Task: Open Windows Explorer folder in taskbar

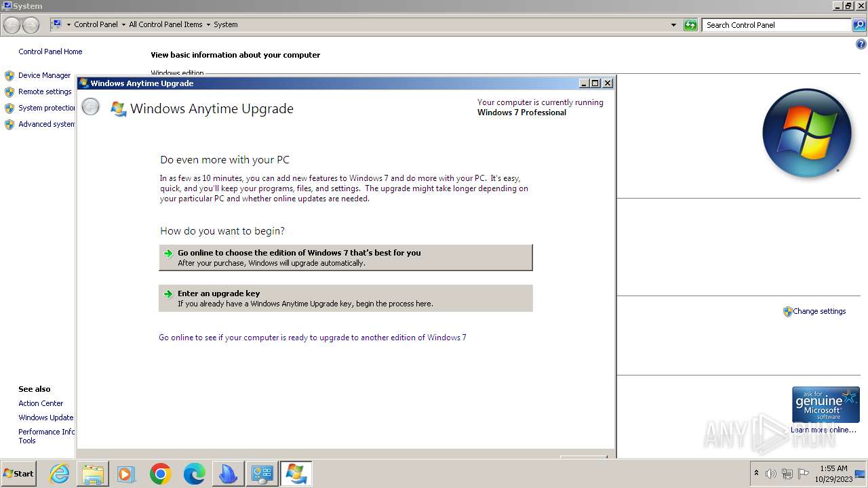Action: pos(93,474)
